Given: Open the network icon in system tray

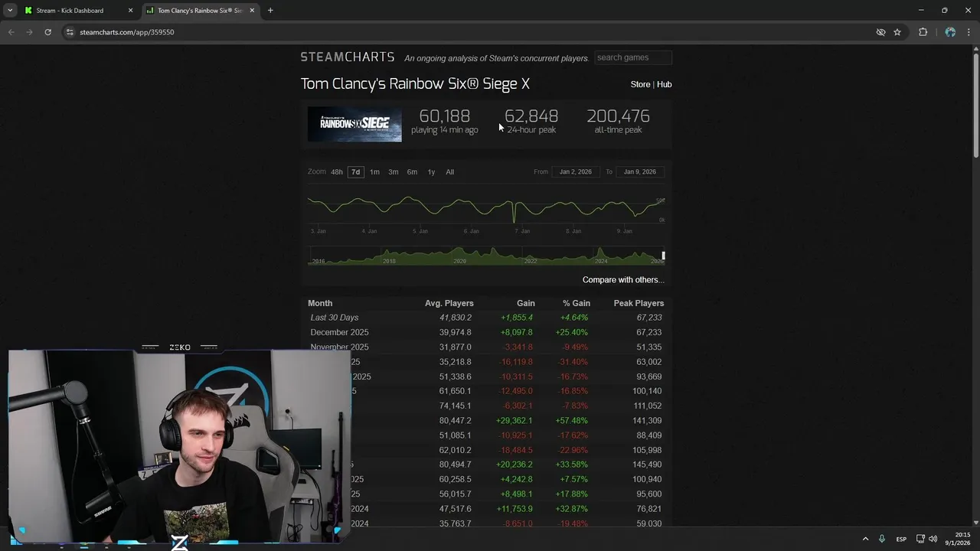Looking at the screenshot, I should click(920, 539).
